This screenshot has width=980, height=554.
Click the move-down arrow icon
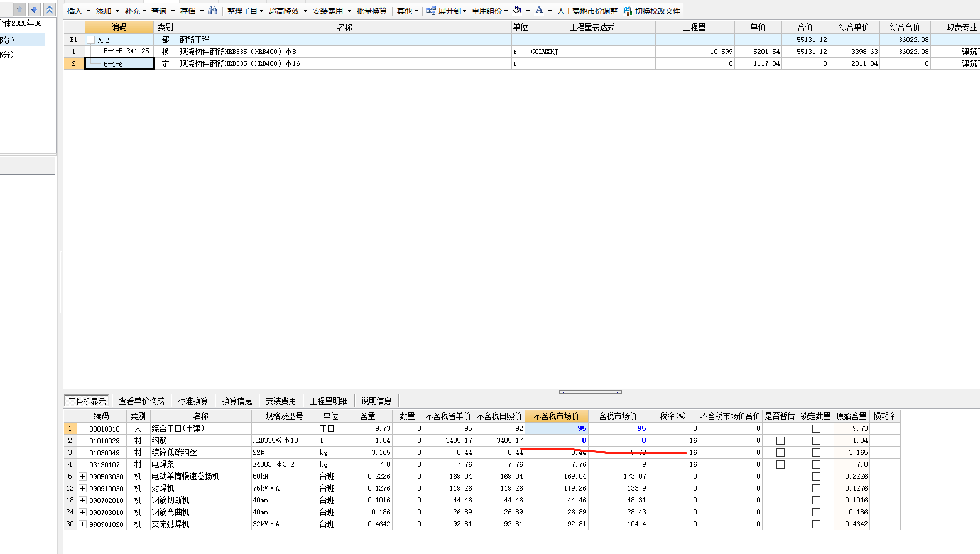pyautogui.click(x=35, y=9)
